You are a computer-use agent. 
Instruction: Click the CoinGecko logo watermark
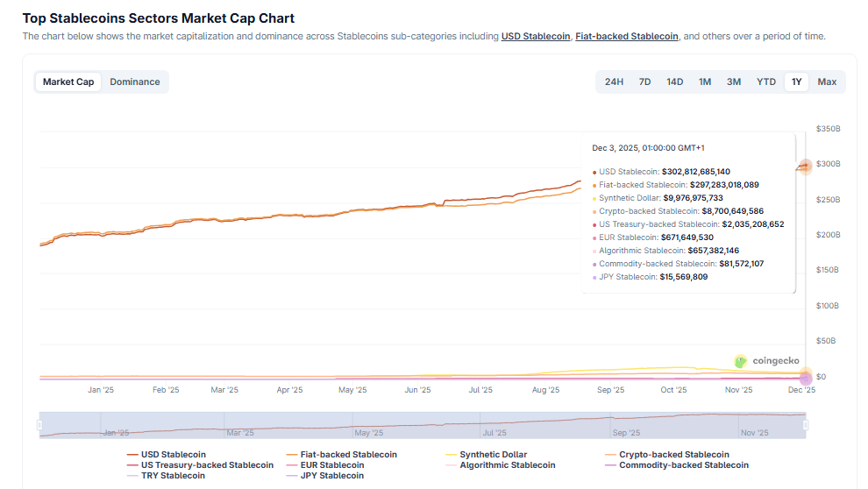pyautogui.click(x=767, y=361)
